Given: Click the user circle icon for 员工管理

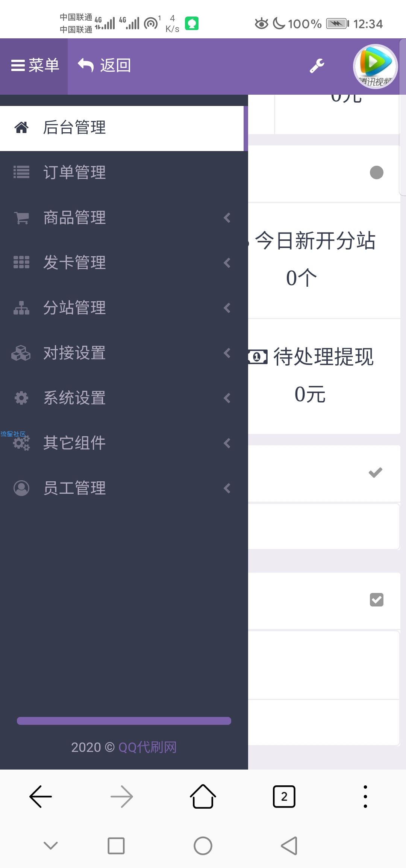Looking at the screenshot, I should [21, 488].
